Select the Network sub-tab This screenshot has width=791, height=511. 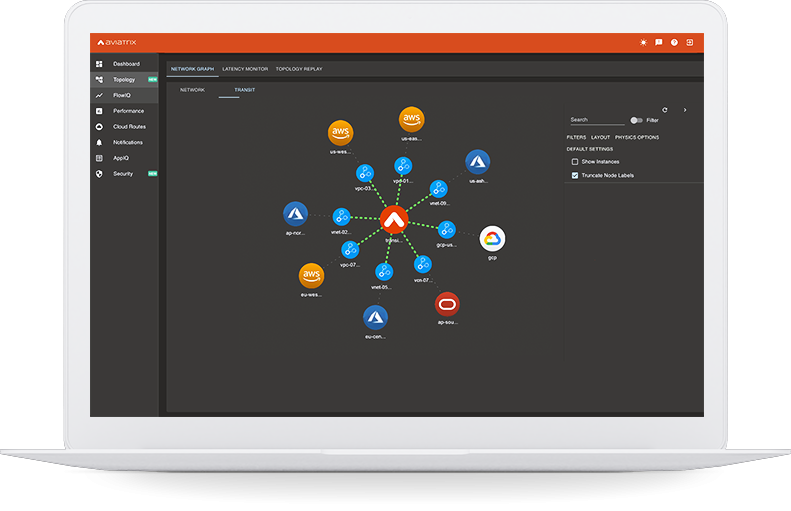click(x=192, y=90)
